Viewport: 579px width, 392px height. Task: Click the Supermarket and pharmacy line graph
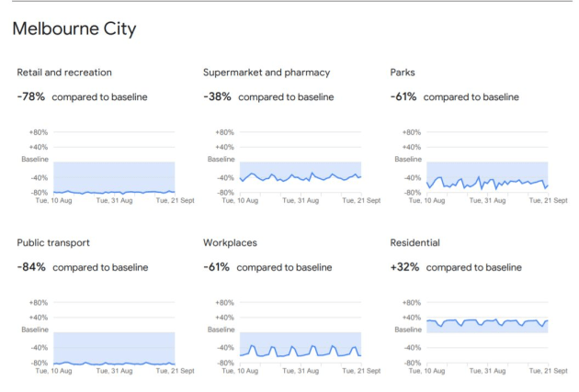click(x=300, y=176)
